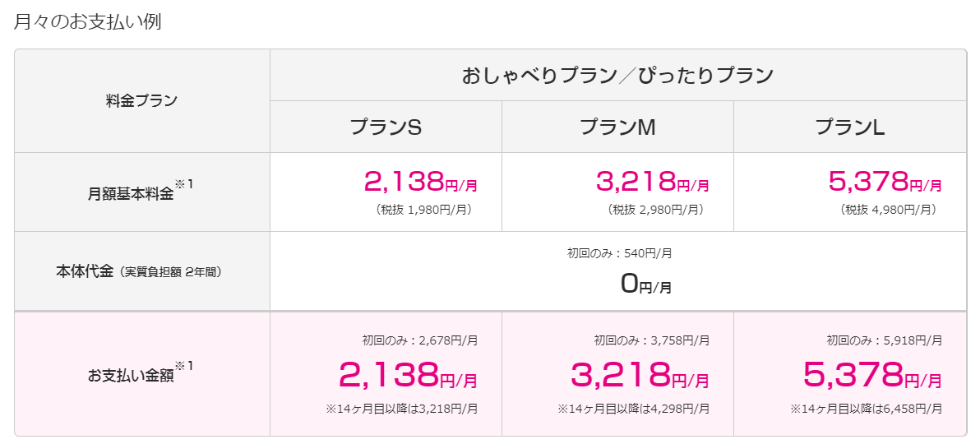Viewport: 980px width, 444px height.
Task: Click the 3,218円/月 monthly basic fee for プランM
Action: click(x=653, y=182)
